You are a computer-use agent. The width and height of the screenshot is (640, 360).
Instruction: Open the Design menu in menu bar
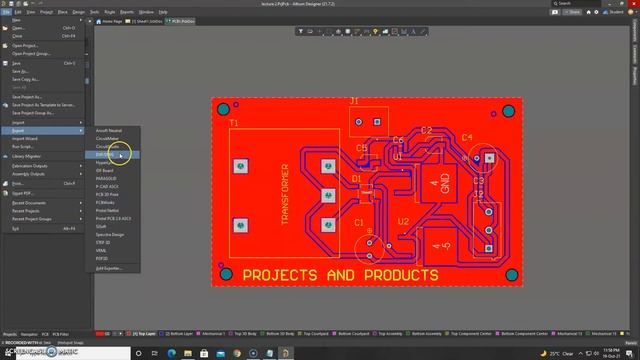pyautogui.click(x=78, y=12)
